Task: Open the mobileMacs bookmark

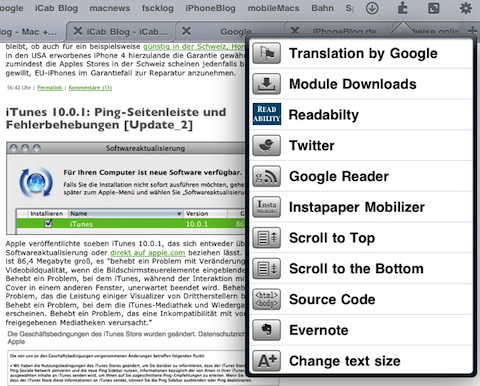Action: [x=273, y=8]
